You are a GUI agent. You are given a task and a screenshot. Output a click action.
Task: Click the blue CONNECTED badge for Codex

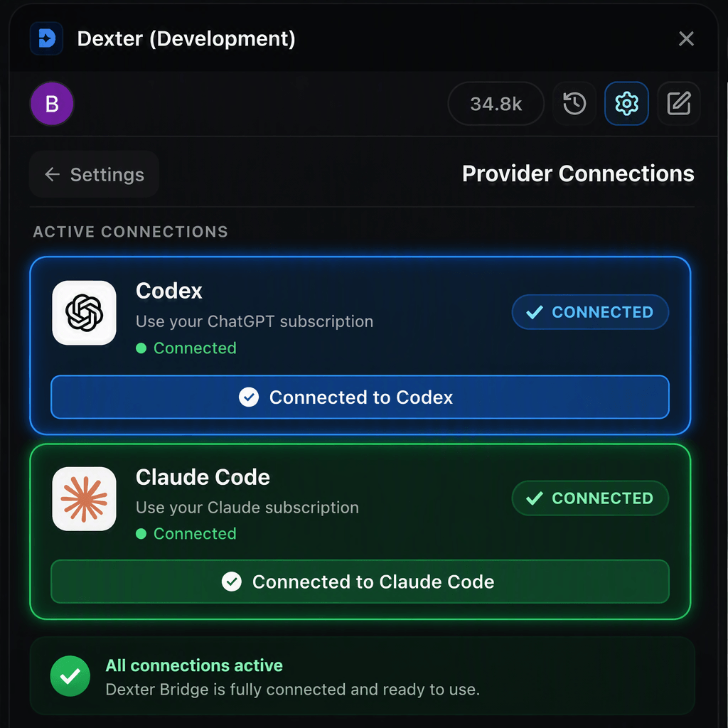(x=590, y=312)
